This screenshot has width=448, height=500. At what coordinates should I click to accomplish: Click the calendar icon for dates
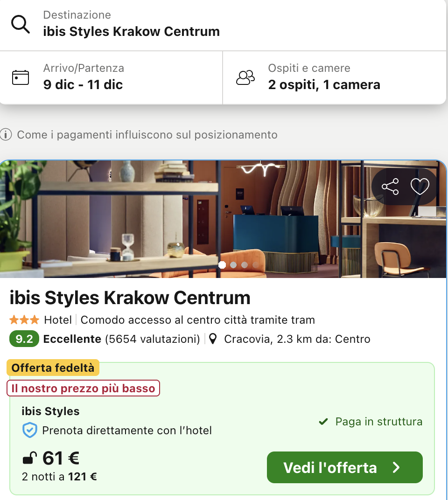pyautogui.click(x=21, y=77)
